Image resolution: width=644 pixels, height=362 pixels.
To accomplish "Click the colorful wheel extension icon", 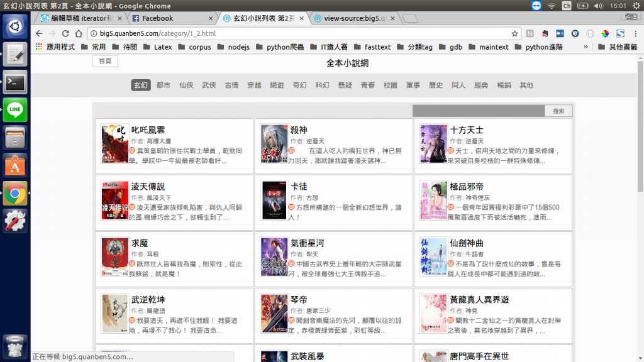I will (605, 34).
